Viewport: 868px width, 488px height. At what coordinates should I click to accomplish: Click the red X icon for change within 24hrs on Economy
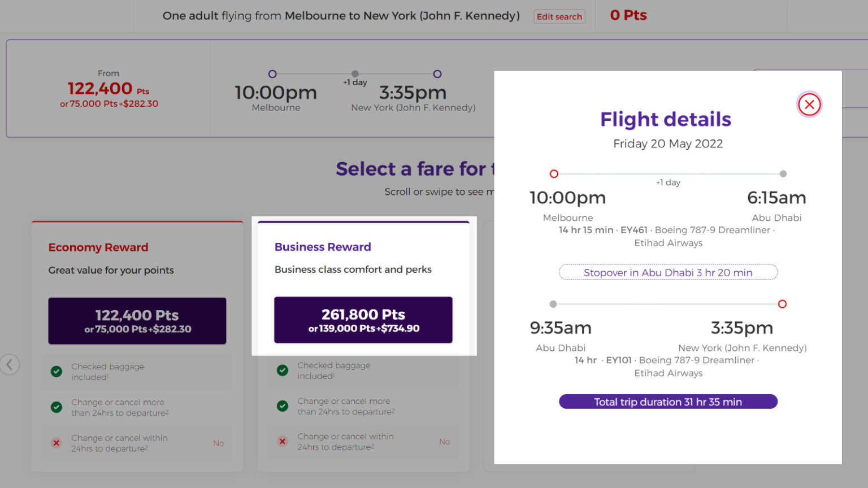(x=56, y=443)
